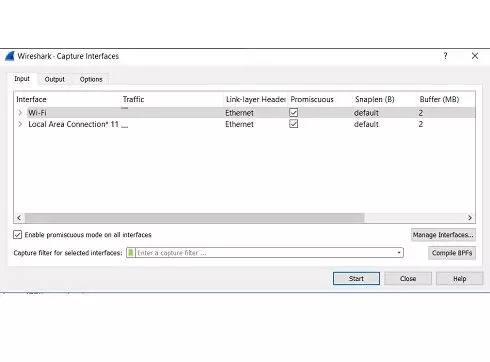Click the horizontal scrollbar thumb
This screenshot has height=362, width=490.
click(x=194, y=218)
